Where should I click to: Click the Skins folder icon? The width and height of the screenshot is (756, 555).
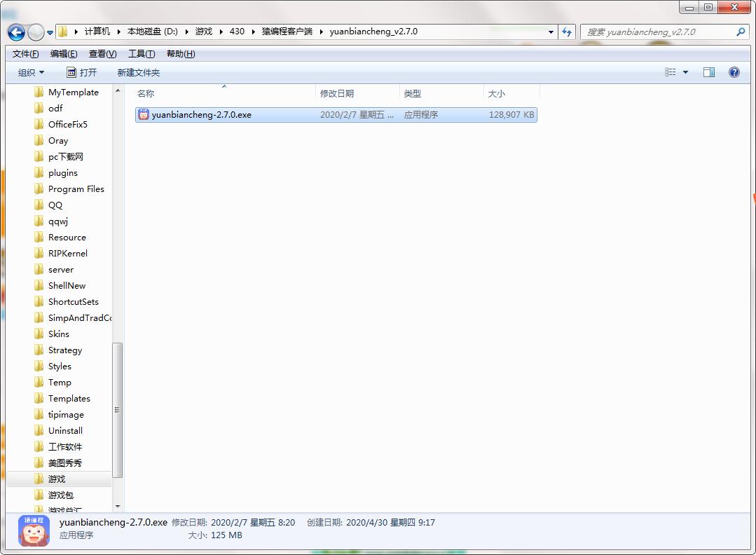(39, 334)
